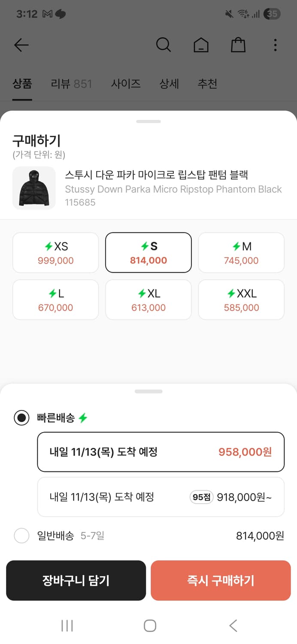Tap 장바구니 담기 to add to cart
The height and width of the screenshot is (644, 297).
tap(76, 580)
